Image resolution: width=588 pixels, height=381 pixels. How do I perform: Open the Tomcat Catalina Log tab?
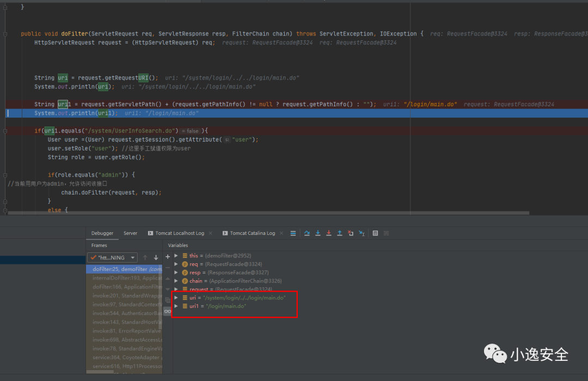(253, 233)
